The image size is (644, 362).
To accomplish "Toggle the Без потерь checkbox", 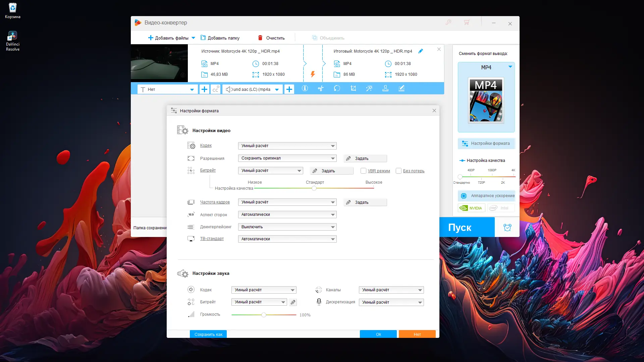I will (398, 171).
